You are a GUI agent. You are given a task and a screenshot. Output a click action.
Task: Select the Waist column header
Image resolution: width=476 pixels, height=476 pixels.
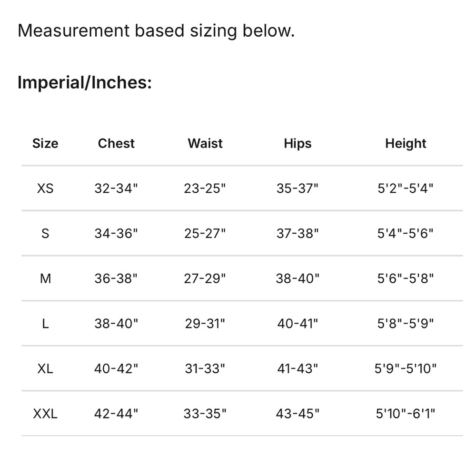[x=205, y=143]
